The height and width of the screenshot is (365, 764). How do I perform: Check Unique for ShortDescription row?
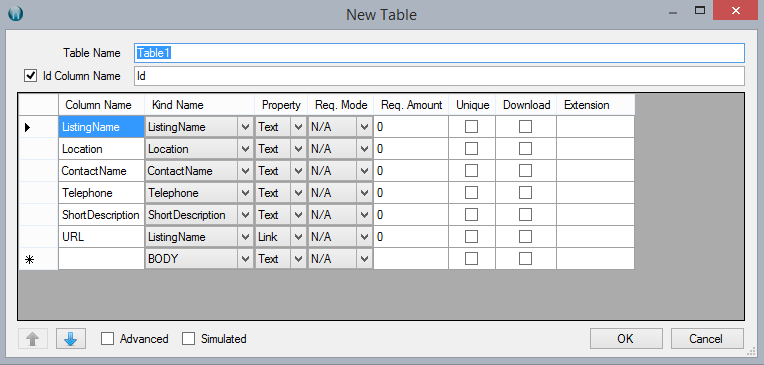click(x=471, y=214)
